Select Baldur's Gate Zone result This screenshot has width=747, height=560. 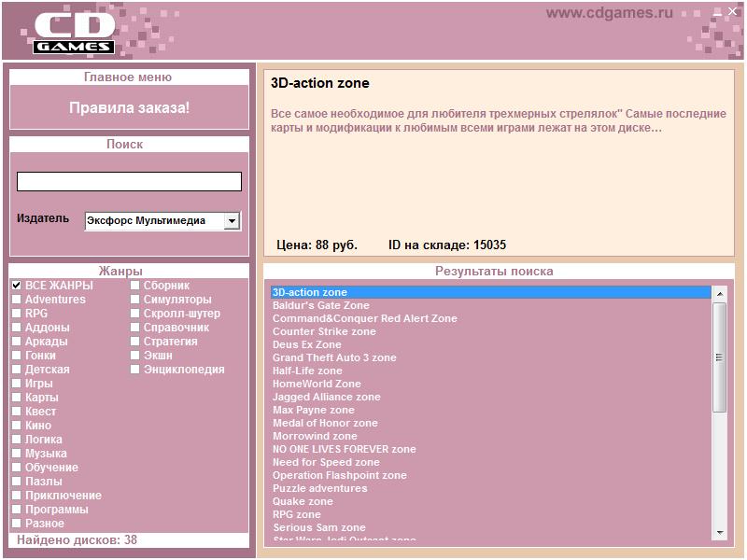[491, 305]
